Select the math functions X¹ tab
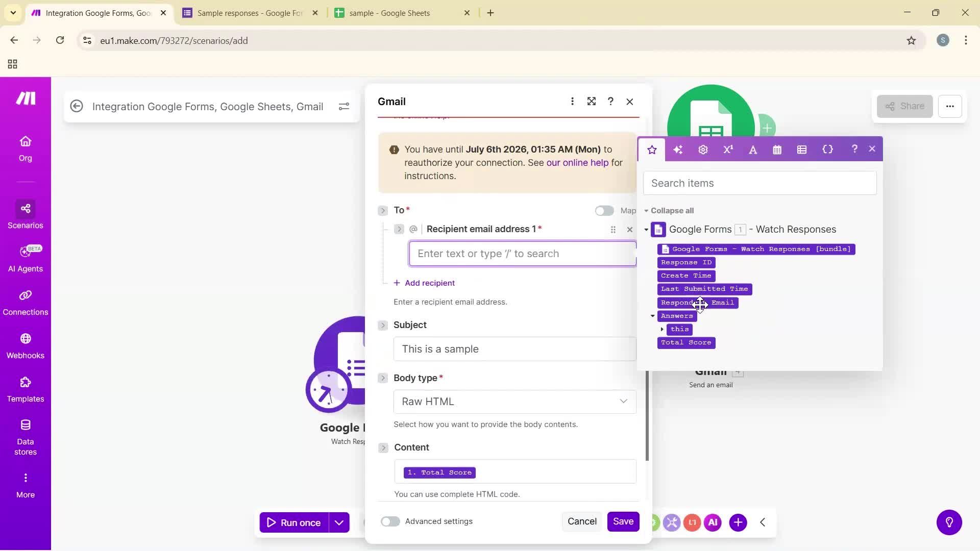Viewport: 980px width, 551px height. (727, 149)
